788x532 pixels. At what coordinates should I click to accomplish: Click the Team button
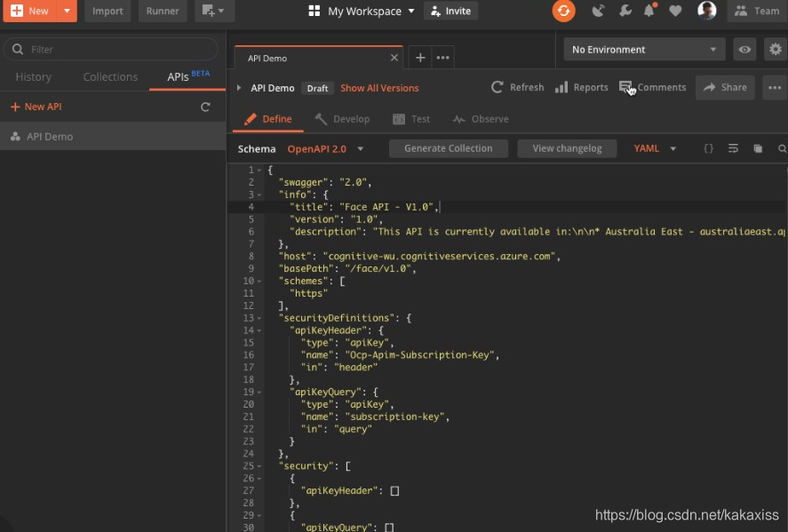(757, 11)
